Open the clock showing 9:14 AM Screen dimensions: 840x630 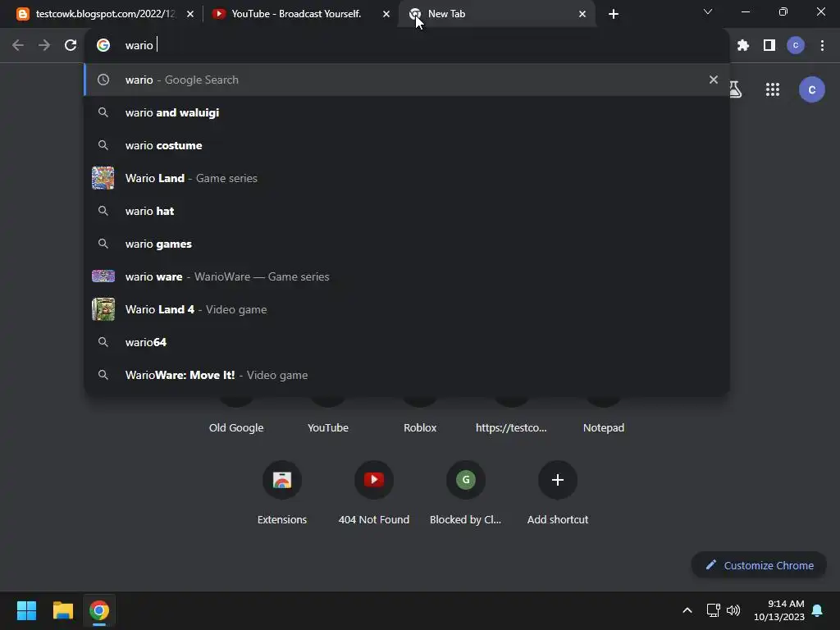[x=779, y=610]
